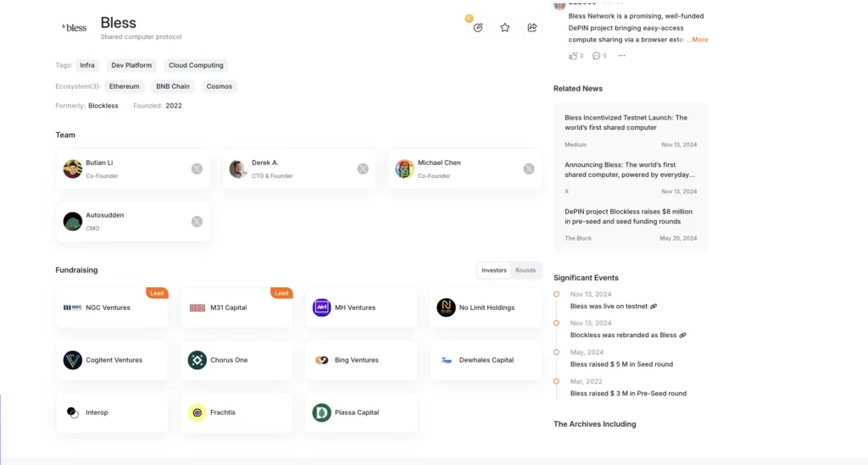Image resolution: width=868 pixels, height=465 pixels.
Task: Open Michael Chen's X profile icon
Action: pos(529,169)
